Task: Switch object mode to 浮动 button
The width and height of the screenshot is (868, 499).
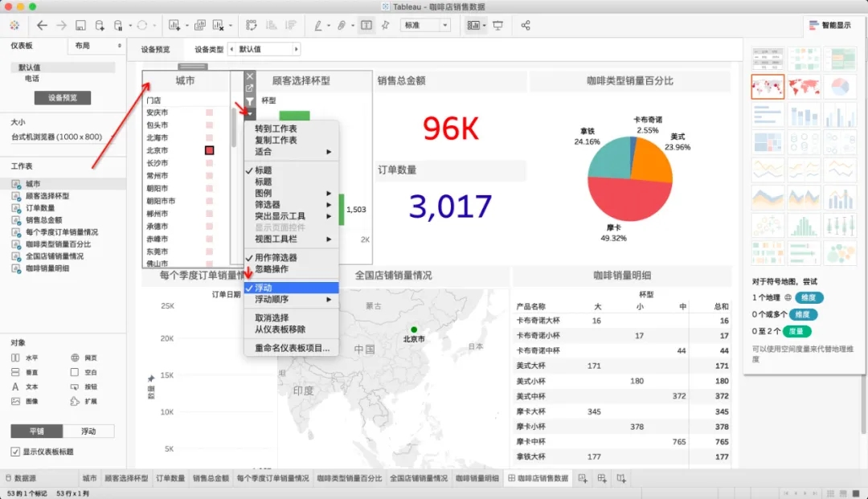Action: coord(88,432)
